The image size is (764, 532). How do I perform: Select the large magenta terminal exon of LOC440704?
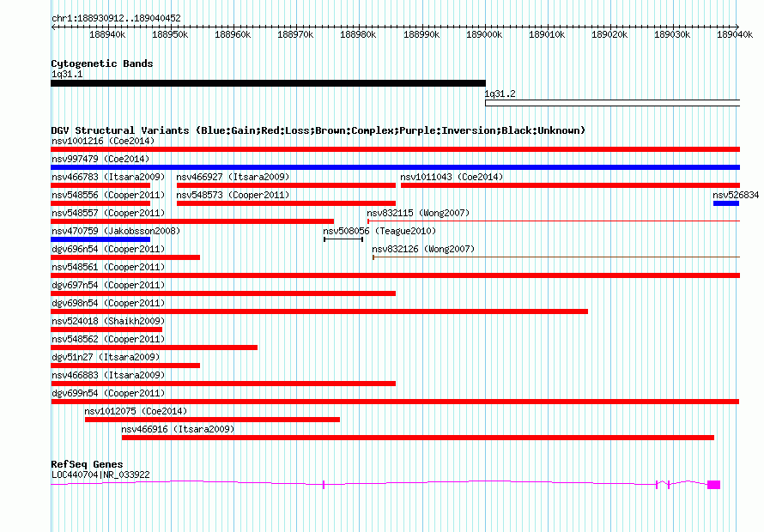714,484
